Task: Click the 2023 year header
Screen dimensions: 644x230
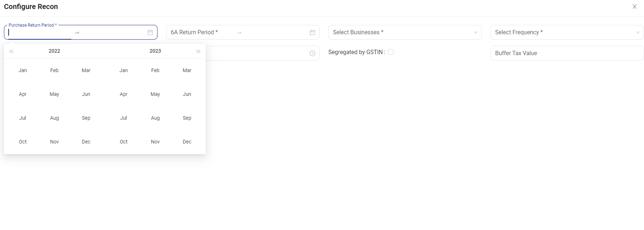Action: tap(155, 51)
